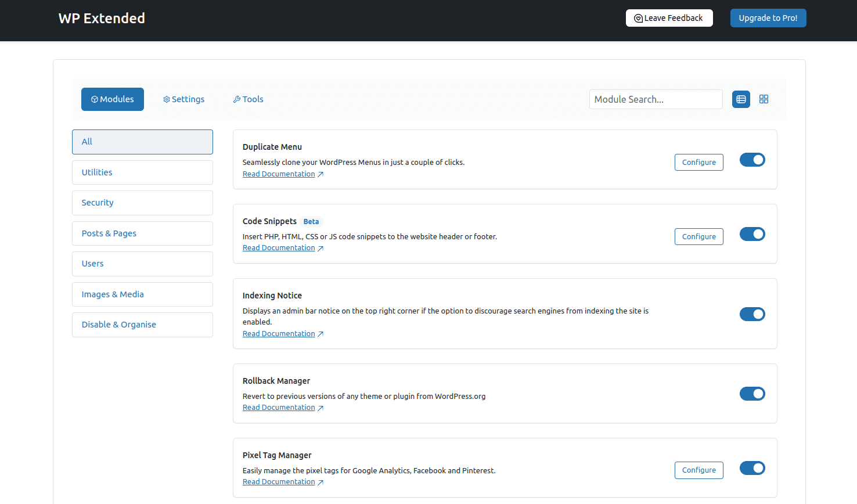Turn off the Code Snippets toggle
The width and height of the screenshot is (857, 504).
[x=752, y=234]
